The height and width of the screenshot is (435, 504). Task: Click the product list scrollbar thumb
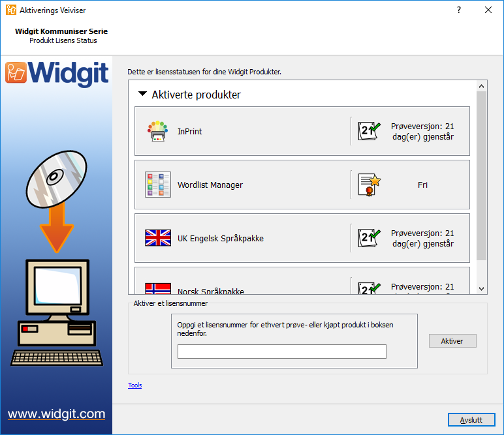coord(481,175)
